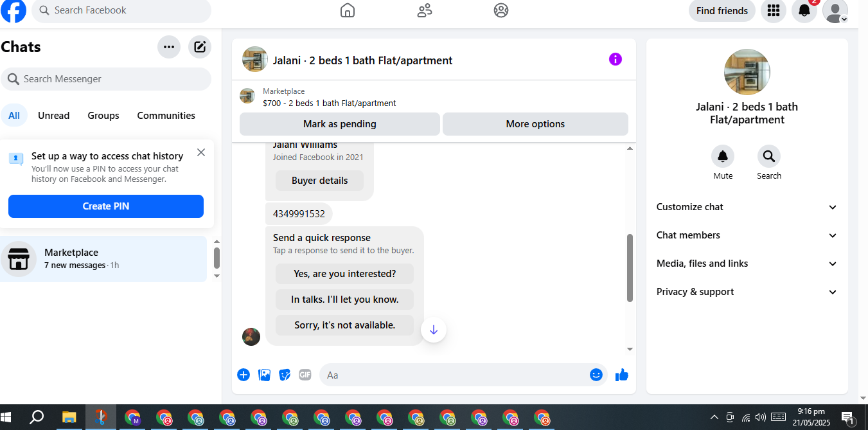Click the Create PIN button
868x430 pixels.
pyautogui.click(x=106, y=206)
